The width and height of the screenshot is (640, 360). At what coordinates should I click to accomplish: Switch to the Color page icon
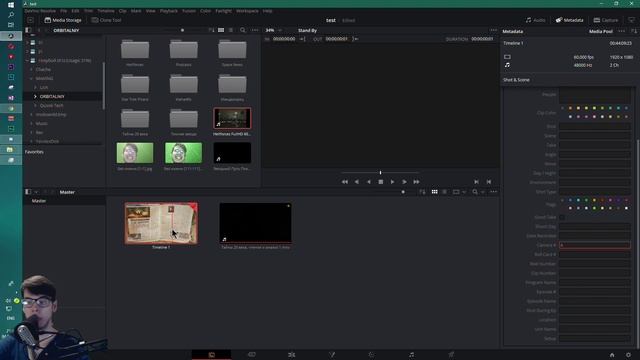coord(371,355)
